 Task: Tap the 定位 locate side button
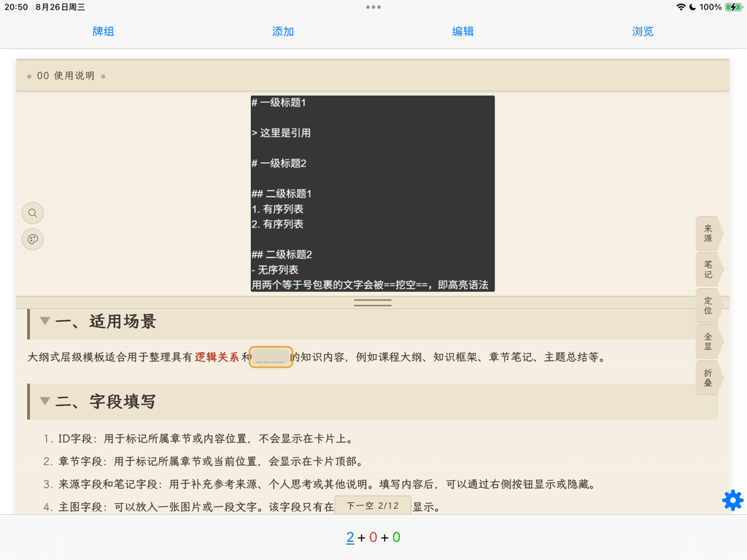click(708, 306)
